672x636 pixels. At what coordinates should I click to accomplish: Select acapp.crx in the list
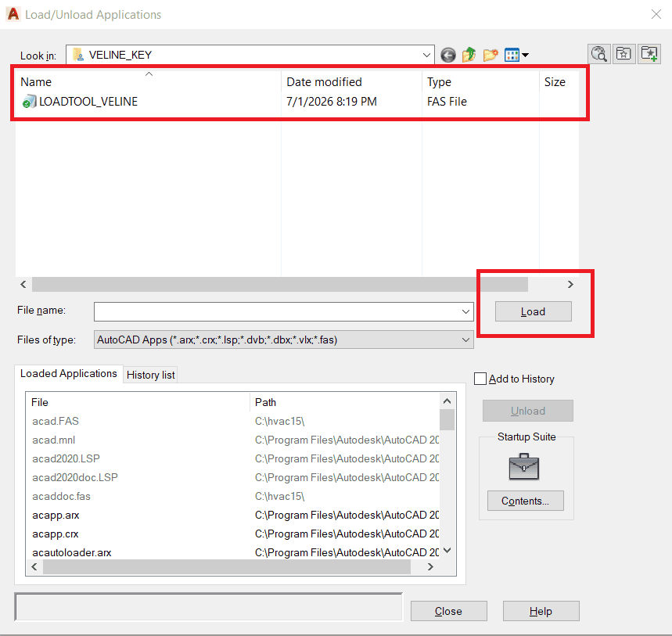tap(56, 534)
